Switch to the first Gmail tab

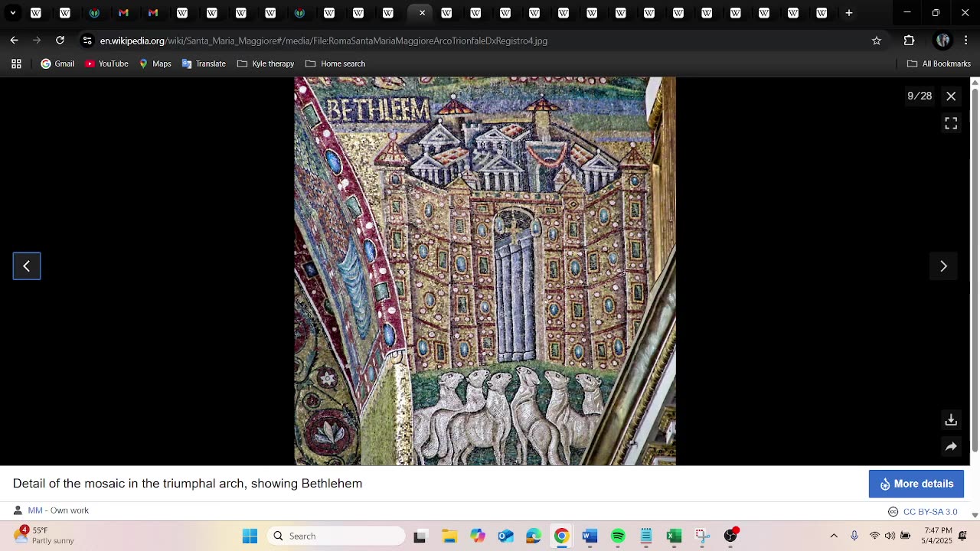[123, 13]
